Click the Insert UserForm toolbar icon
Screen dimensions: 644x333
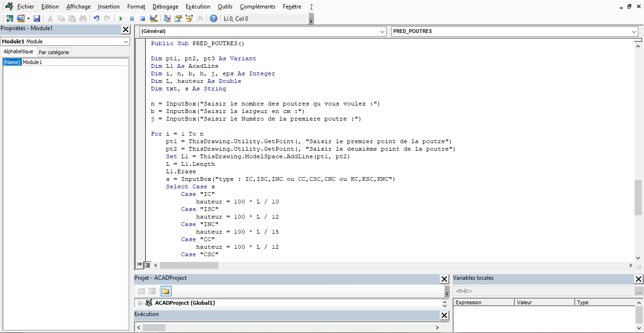point(21,18)
